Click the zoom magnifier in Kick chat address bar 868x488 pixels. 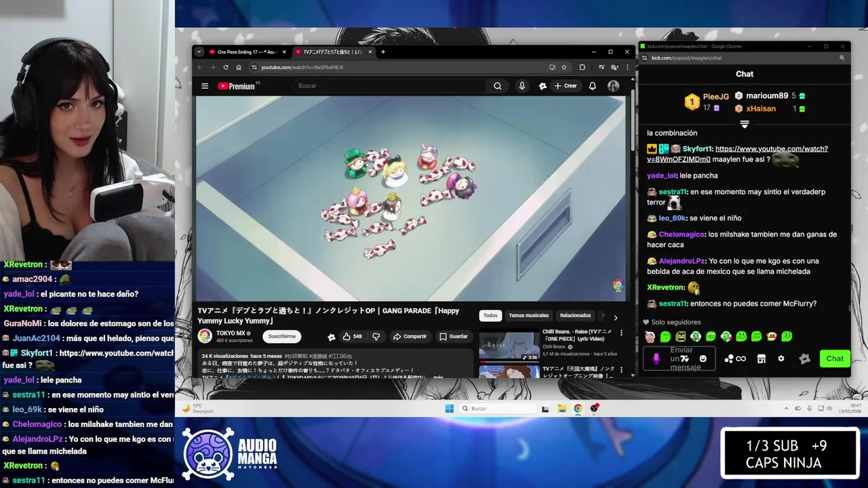click(842, 58)
